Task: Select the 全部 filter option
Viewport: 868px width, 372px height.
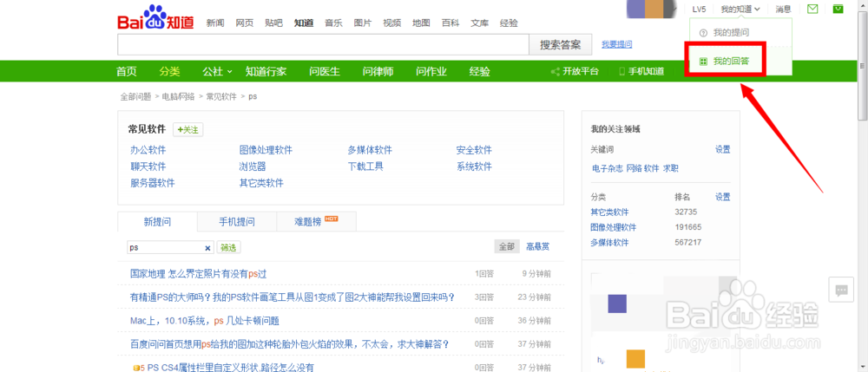Action: pos(507,246)
